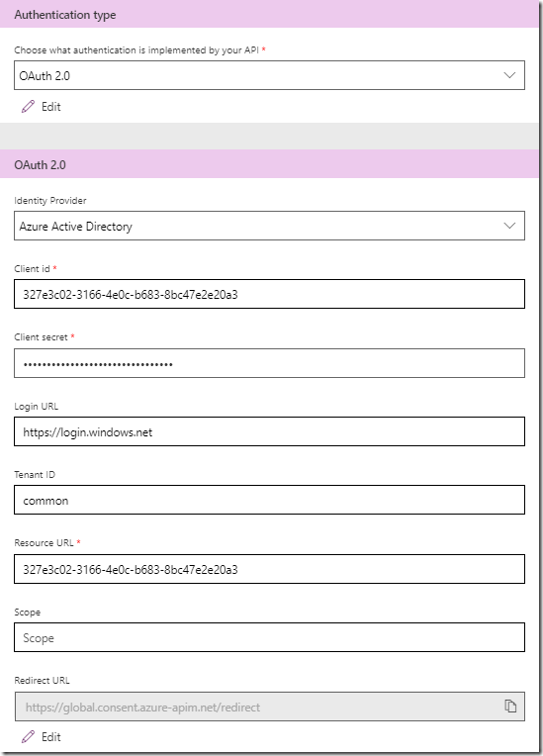Click the Edit link below Redirect URL
This screenshot has width=543, height=756.
pyautogui.click(x=51, y=737)
